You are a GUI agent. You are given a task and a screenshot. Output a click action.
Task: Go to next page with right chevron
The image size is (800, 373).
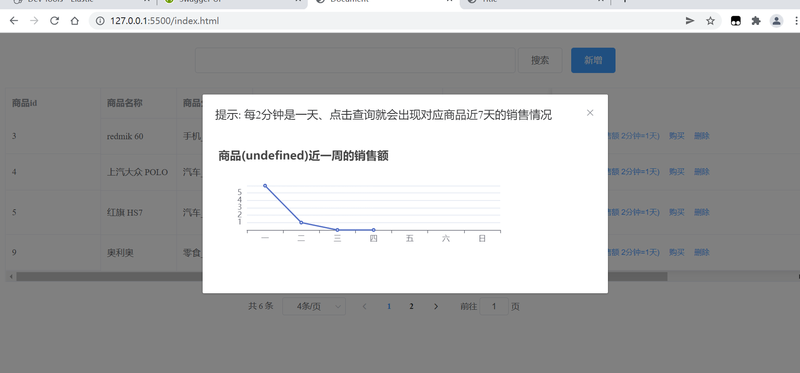coord(436,306)
